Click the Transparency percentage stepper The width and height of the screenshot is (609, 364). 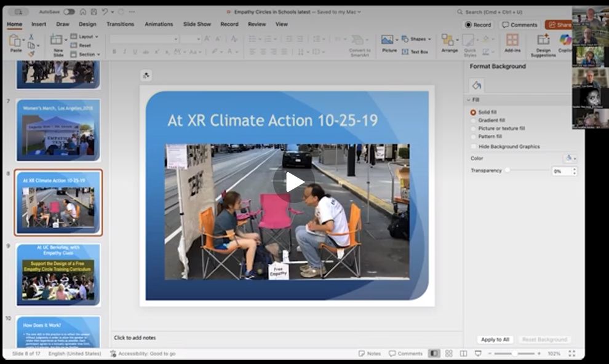click(575, 171)
